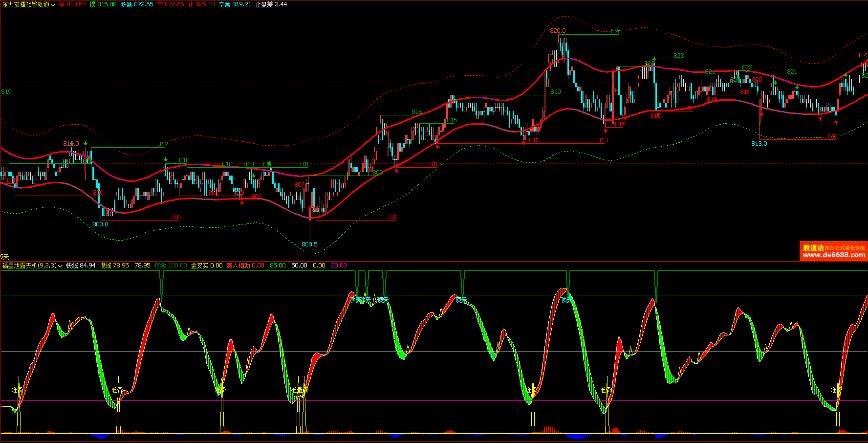Click the green 823 resistance level label

(x=678, y=56)
